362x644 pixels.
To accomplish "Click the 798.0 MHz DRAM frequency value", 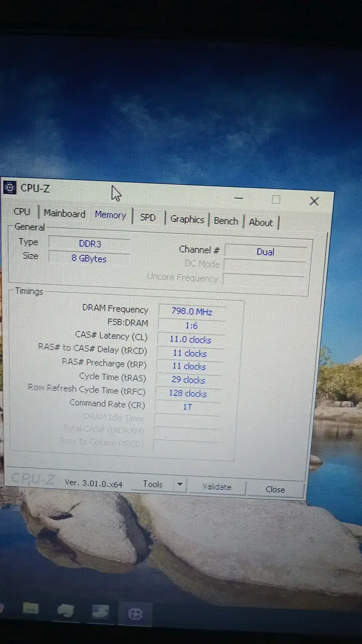I will click(x=192, y=311).
